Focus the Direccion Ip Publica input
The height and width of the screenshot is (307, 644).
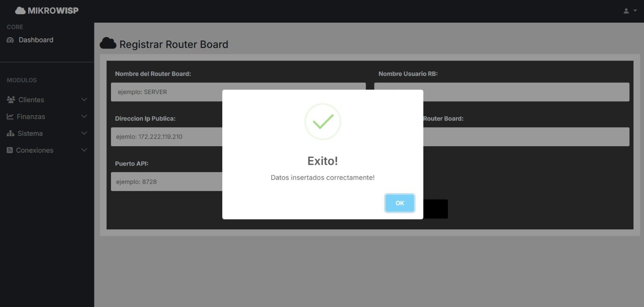[x=166, y=137]
